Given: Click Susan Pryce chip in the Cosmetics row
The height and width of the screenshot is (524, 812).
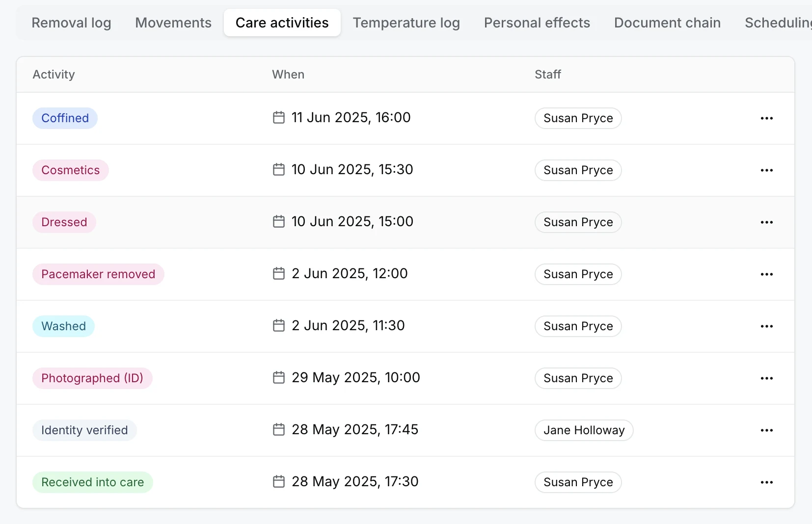Looking at the screenshot, I should pos(578,170).
